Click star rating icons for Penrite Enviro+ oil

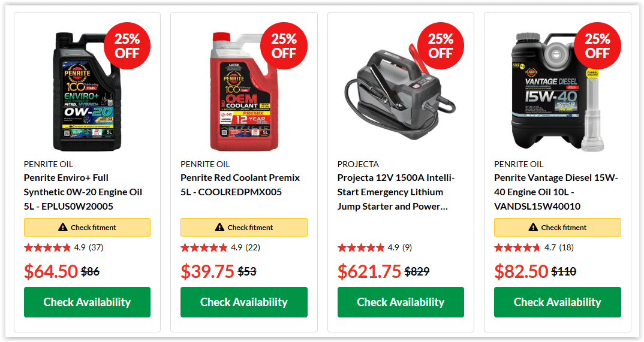pyautogui.click(x=47, y=248)
